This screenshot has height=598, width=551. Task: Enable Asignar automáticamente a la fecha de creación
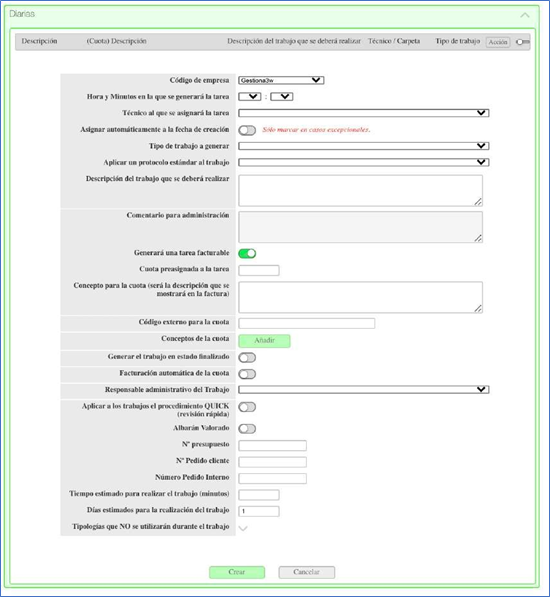tap(247, 130)
